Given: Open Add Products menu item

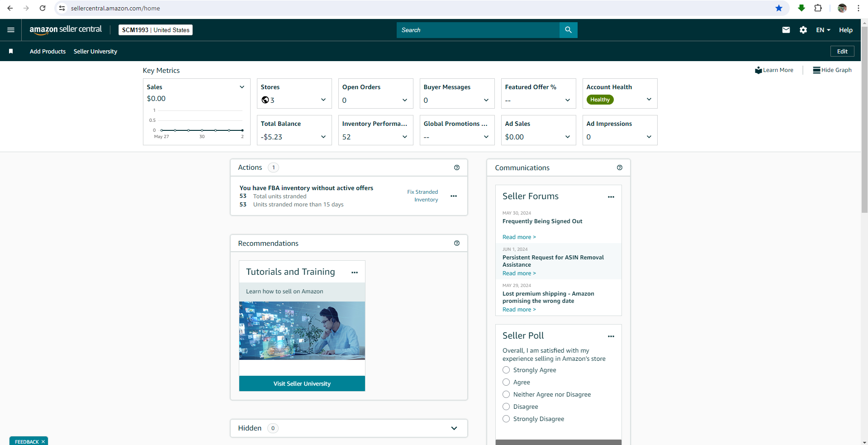Looking at the screenshot, I should (x=47, y=51).
